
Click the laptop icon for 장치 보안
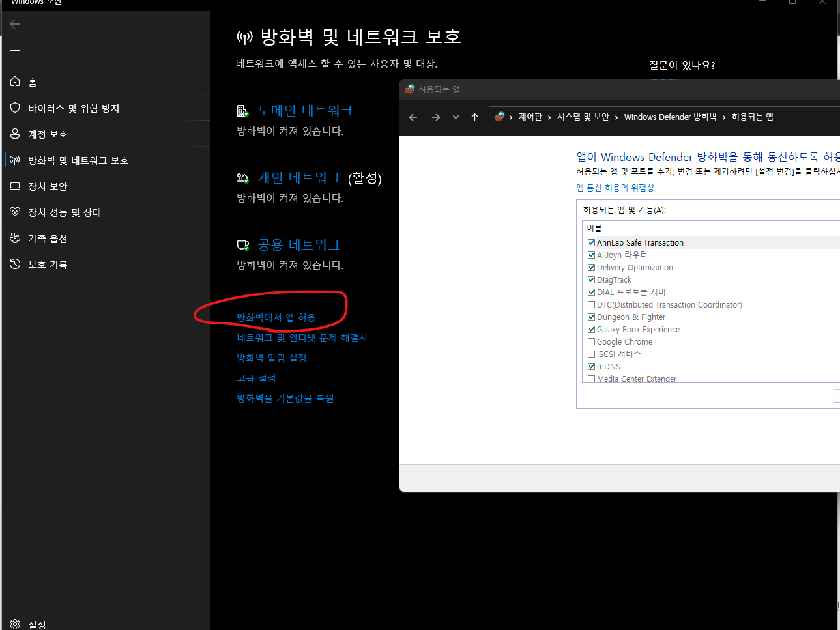click(15, 186)
